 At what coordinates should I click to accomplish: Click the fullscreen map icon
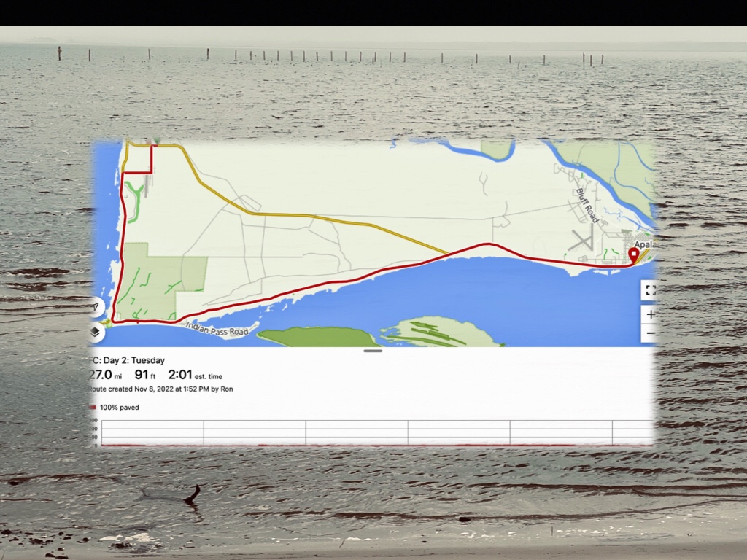tap(650, 289)
